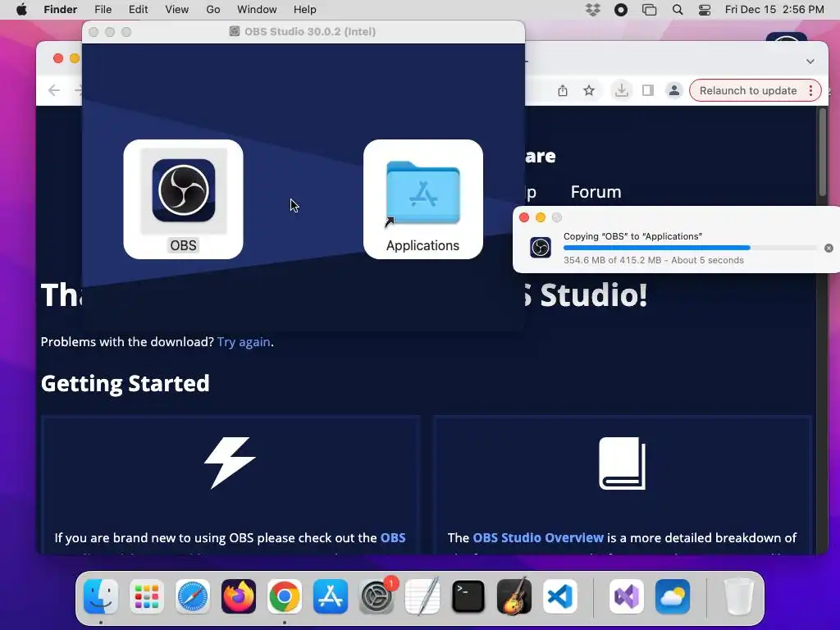840x630 pixels.
Task: Click the OBS quickstart link in the left card
Action: click(x=393, y=537)
